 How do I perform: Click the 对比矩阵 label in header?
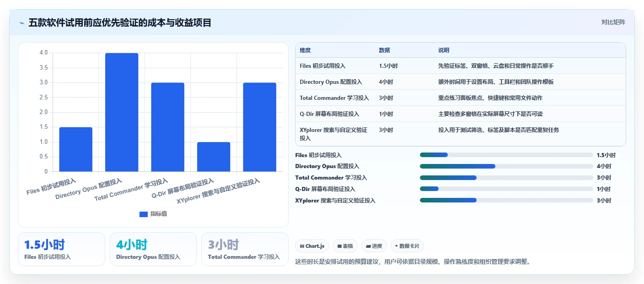pos(613,22)
